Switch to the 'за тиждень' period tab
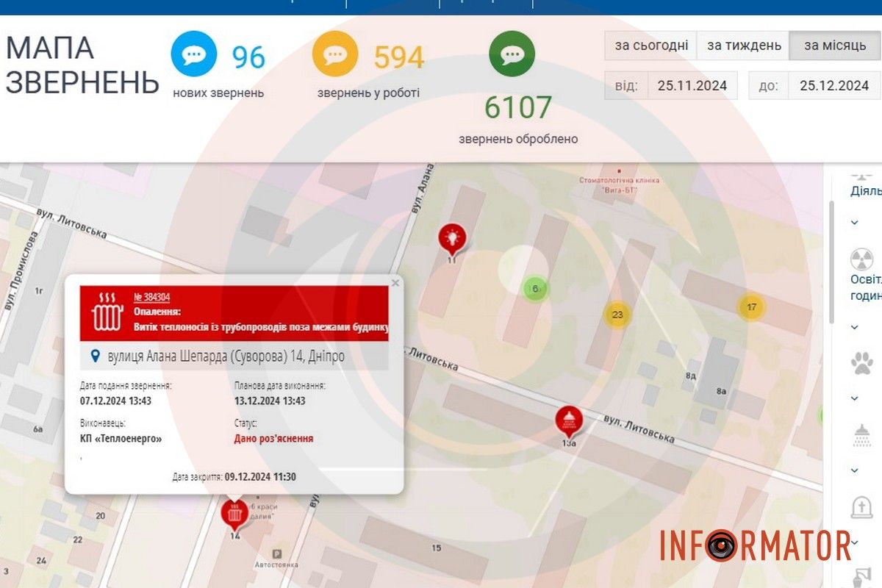Screen dimensions: 882x588 (x=743, y=46)
